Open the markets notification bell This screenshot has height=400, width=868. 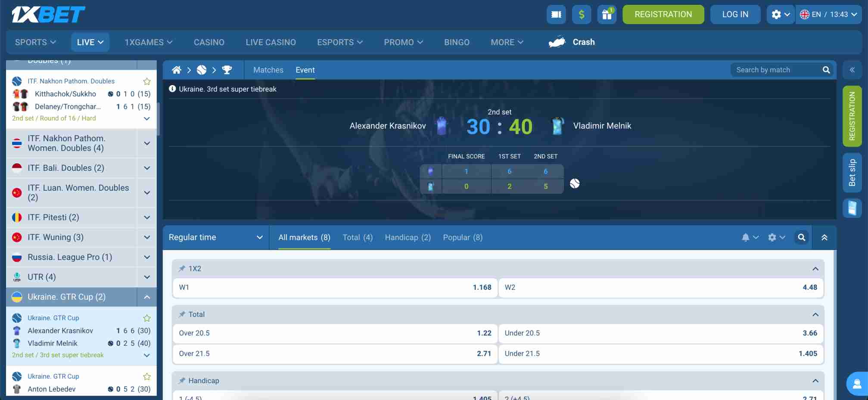(750, 237)
